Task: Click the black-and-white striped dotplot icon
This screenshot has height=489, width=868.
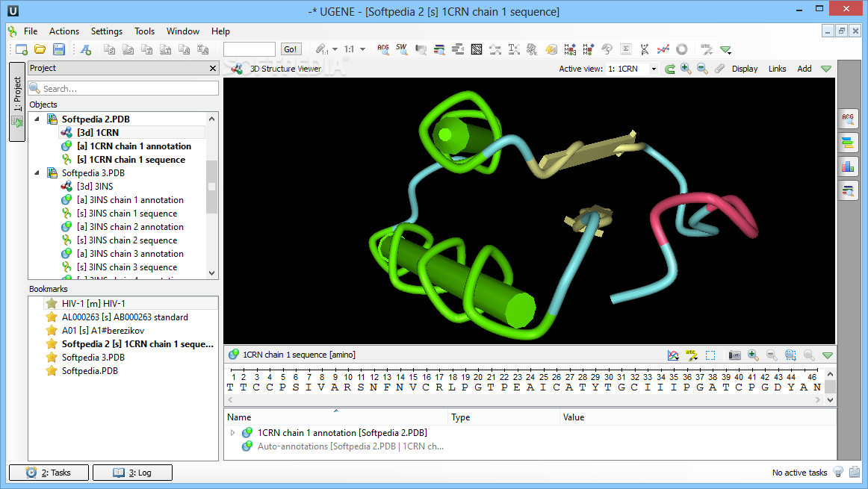Action: click(x=476, y=49)
